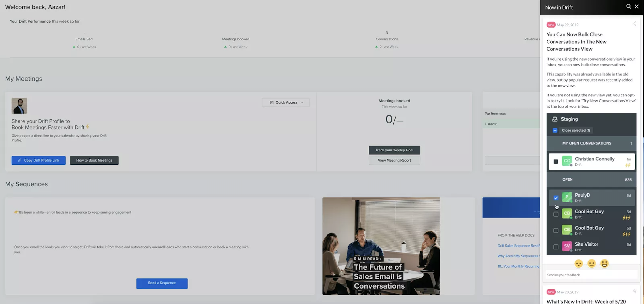Open the Quick Access dropdown
Screen dimensions: 644x304
tap(286, 102)
